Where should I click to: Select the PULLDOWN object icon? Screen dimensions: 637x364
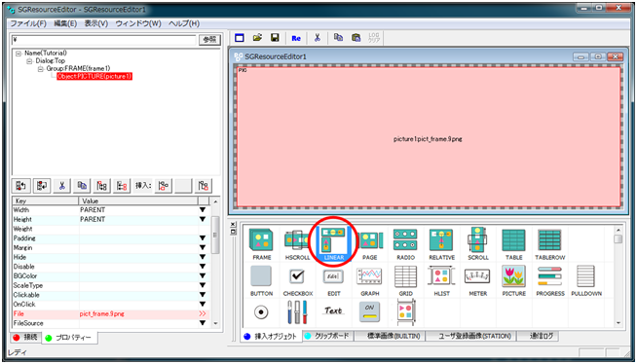586,280
